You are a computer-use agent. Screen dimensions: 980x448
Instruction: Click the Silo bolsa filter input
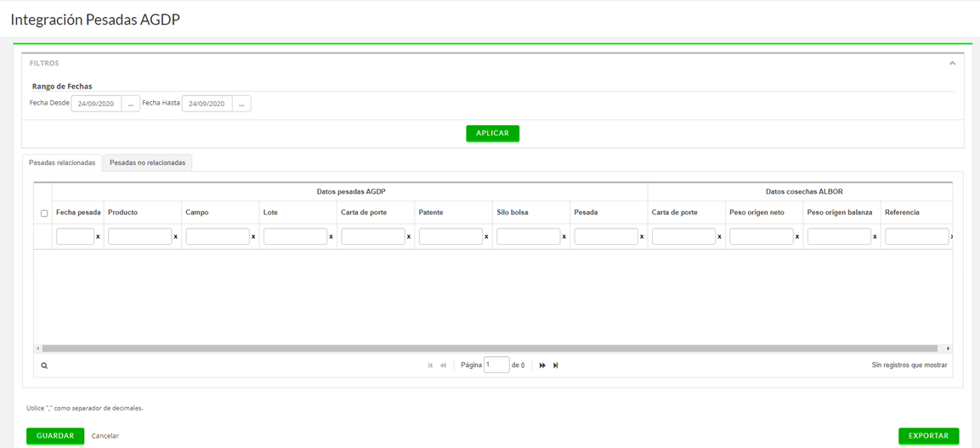point(528,237)
